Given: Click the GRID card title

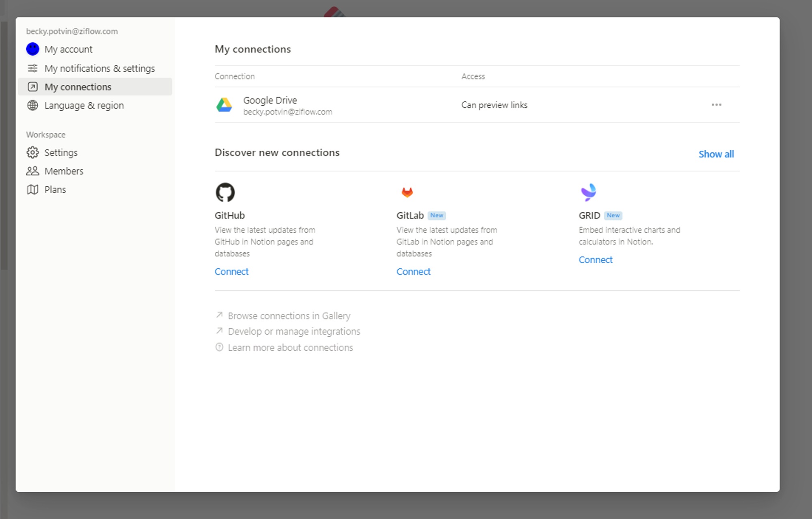Looking at the screenshot, I should [x=589, y=216].
